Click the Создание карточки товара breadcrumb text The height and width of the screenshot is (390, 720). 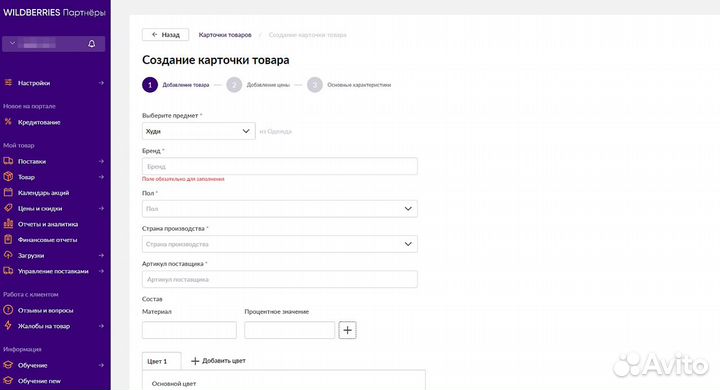pyautogui.click(x=308, y=35)
